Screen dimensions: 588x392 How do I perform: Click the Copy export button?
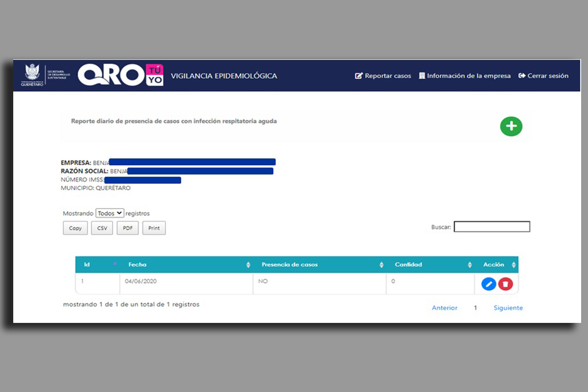point(75,228)
